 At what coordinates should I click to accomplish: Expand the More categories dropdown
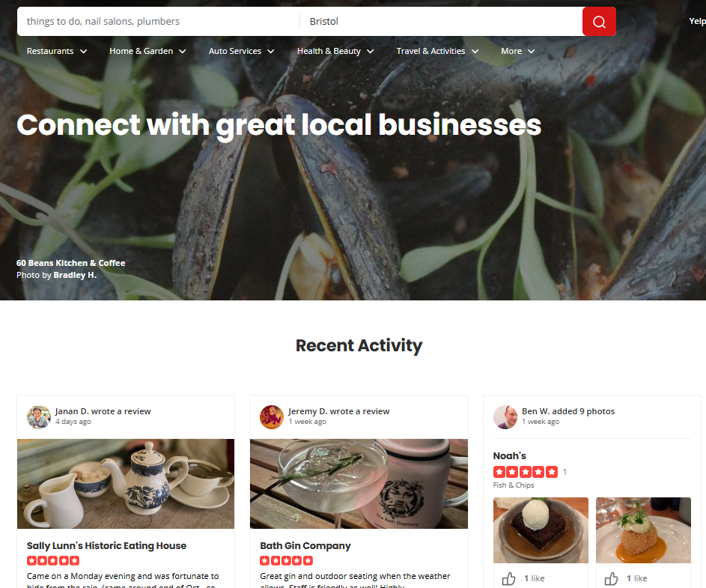coord(518,51)
